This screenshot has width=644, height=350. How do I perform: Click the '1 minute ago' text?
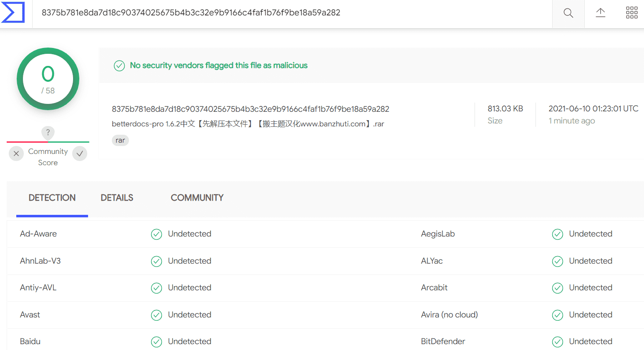click(572, 121)
